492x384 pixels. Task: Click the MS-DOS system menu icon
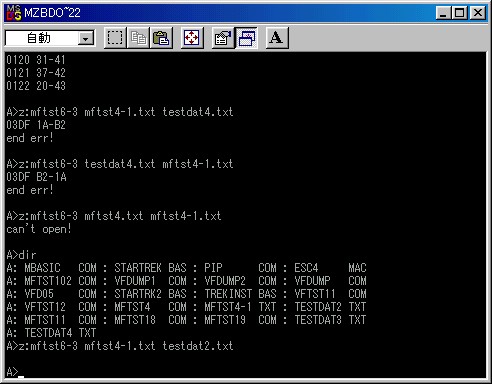tap(14, 13)
